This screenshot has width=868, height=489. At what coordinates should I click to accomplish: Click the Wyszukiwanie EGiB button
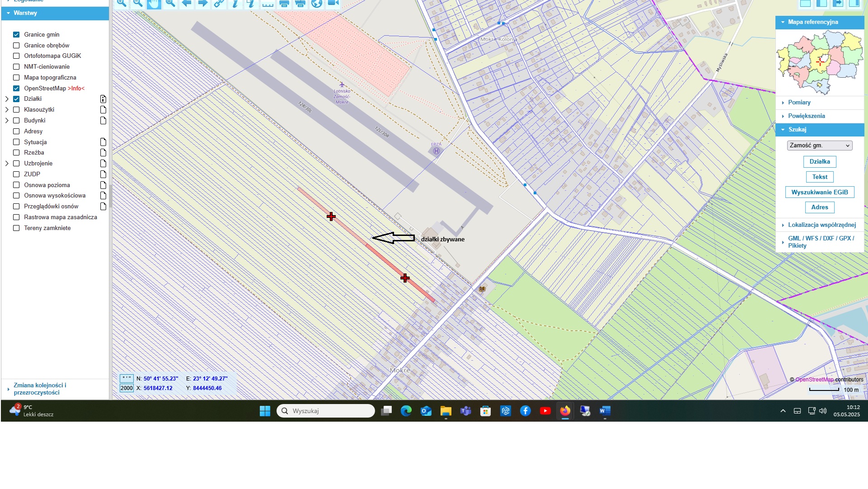click(819, 193)
